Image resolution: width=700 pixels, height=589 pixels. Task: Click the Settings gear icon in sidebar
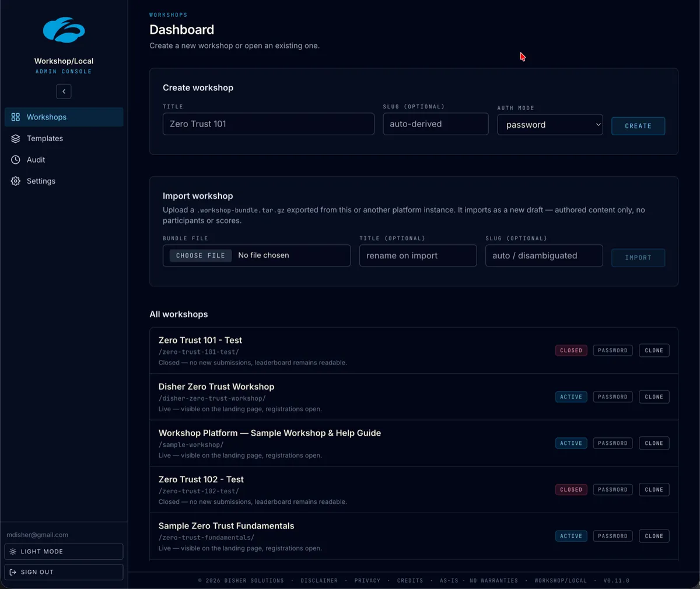(16, 181)
